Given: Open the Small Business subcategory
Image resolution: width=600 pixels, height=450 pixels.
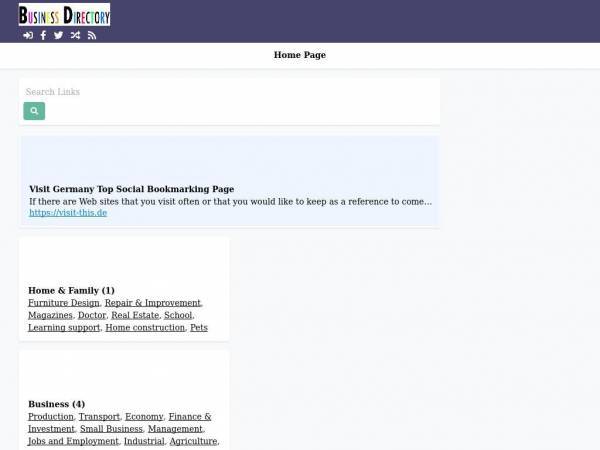Looking at the screenshot, I should [x=111, y=429].
